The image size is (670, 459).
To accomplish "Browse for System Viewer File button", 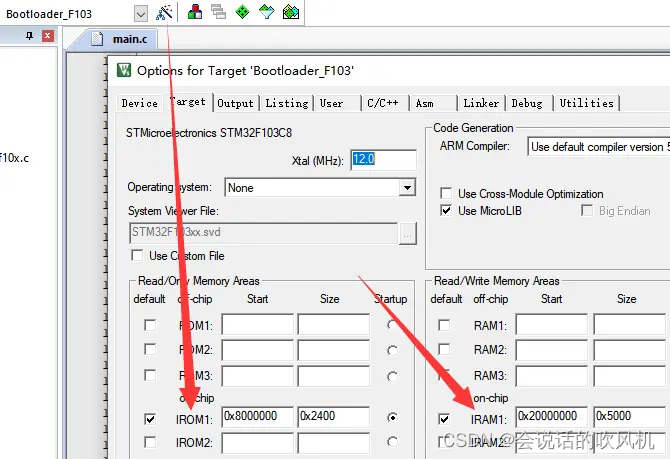I will click(x=408, y=233).
